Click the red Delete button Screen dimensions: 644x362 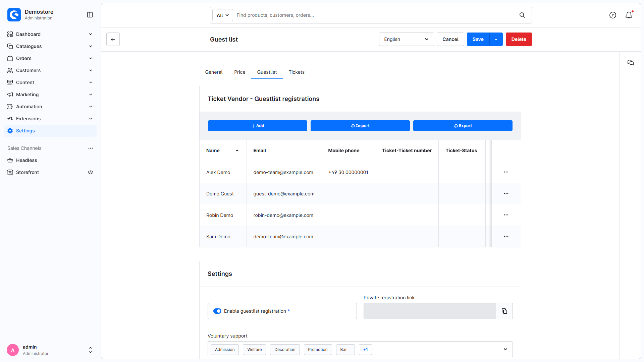pos(519,39)
